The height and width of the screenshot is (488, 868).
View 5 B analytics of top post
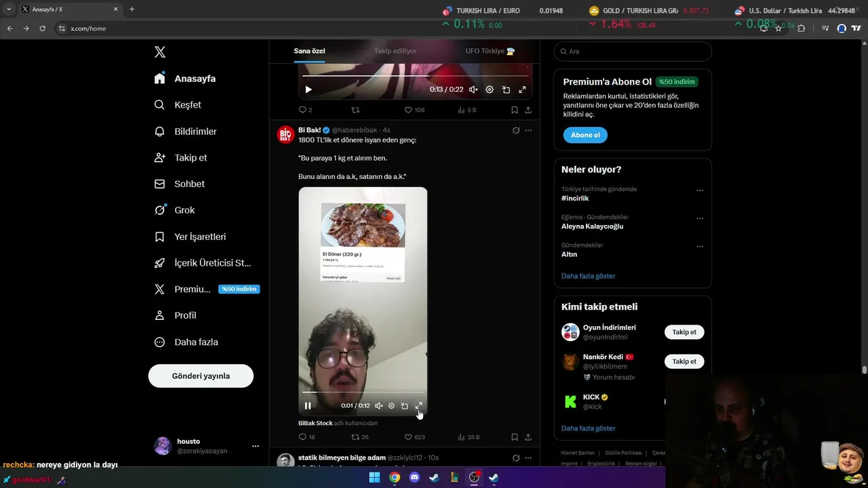click(x=467, y=110)
